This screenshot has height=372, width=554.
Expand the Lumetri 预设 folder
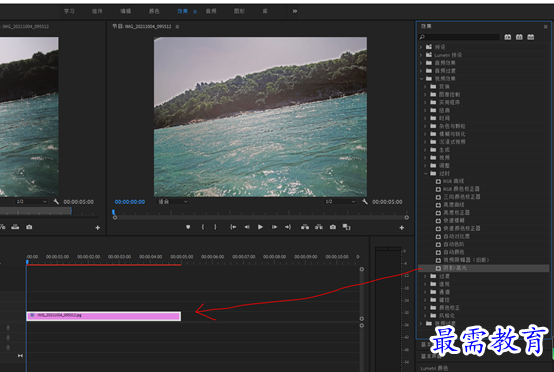(421, 55)
